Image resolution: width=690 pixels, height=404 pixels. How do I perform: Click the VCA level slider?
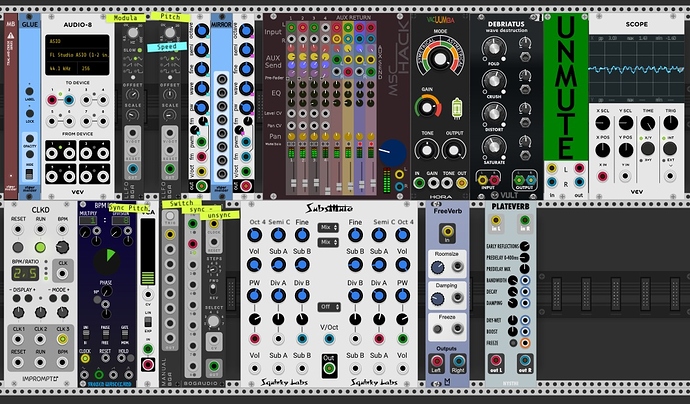click(x=148, y=252)
